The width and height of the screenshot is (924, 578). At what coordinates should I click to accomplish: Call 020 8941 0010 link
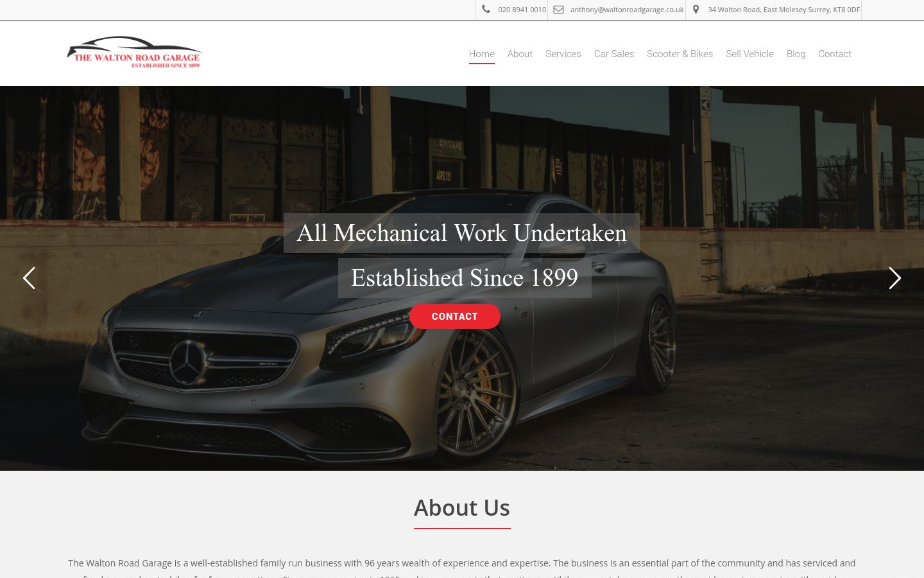coord(522,10)
